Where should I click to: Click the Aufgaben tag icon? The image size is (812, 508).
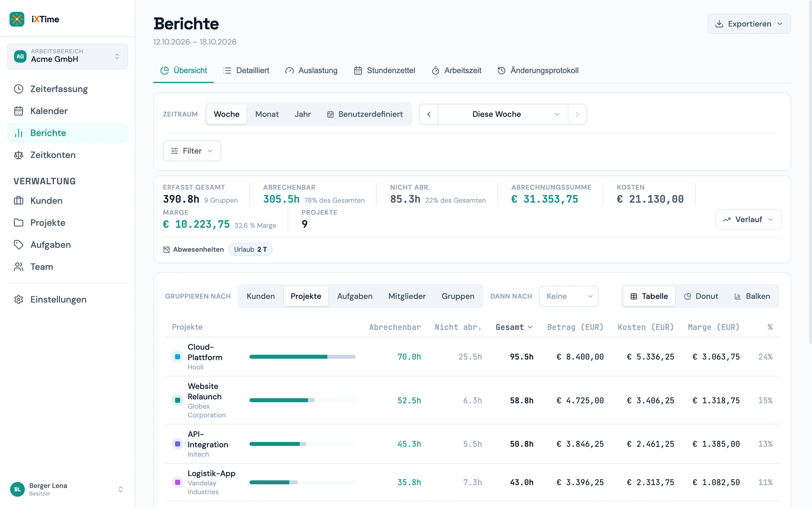pyautogui.click(x=18, y=245)
